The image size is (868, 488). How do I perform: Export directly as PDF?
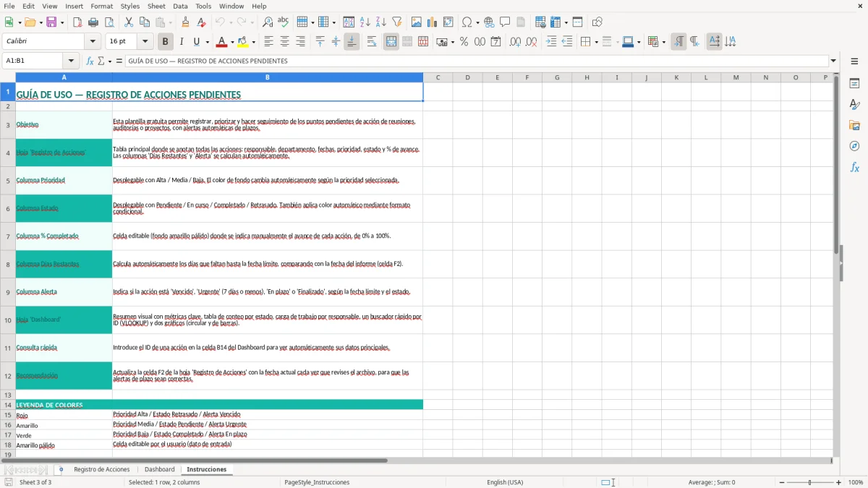click(x=77, y=22)
